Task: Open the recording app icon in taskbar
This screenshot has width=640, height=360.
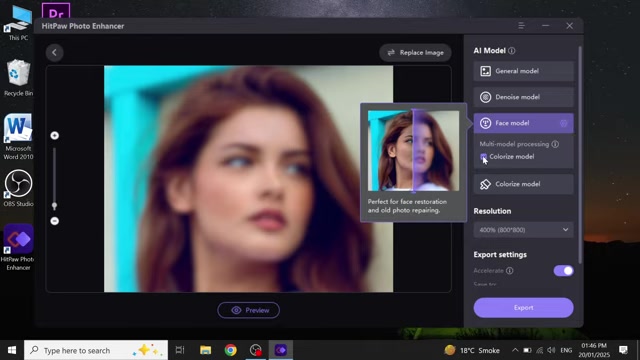Action: coord(256,350)
